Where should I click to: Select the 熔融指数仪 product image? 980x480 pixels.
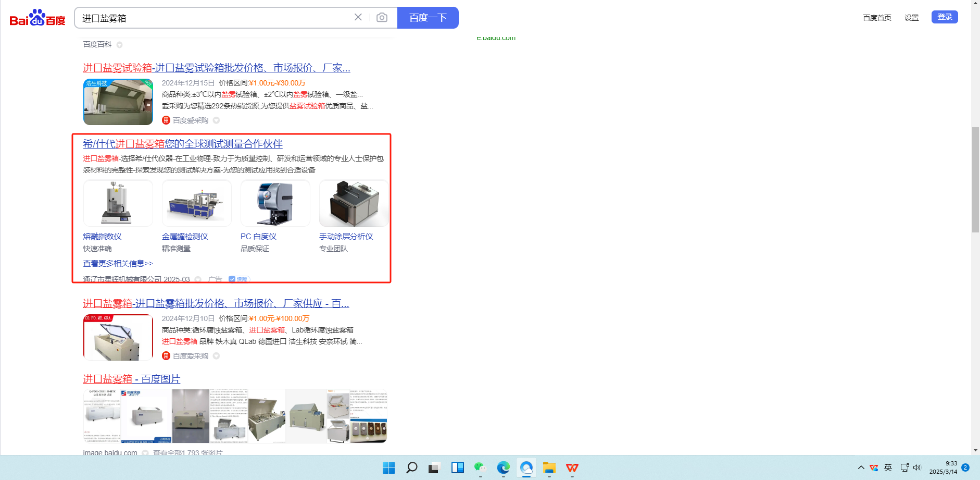[x=118, y=203]
